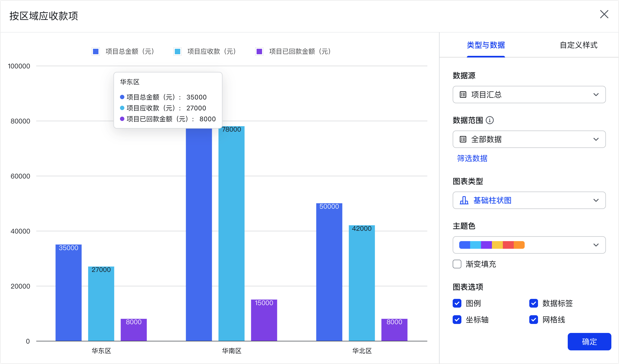Select the 类型与数据 tab
This screenshot has height=364, width=619.
click(x=486, y=45)
